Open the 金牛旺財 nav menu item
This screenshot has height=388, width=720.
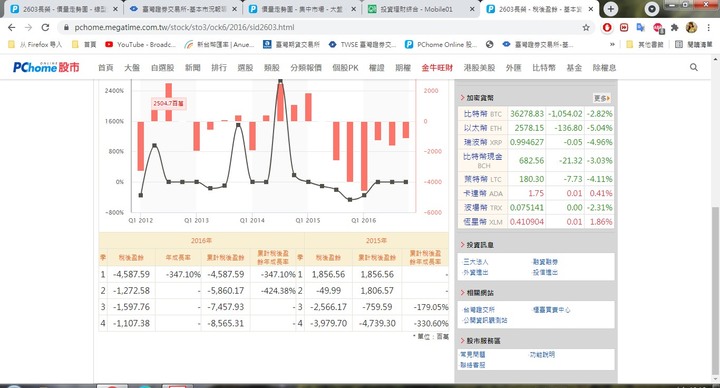tap(437, 67)
